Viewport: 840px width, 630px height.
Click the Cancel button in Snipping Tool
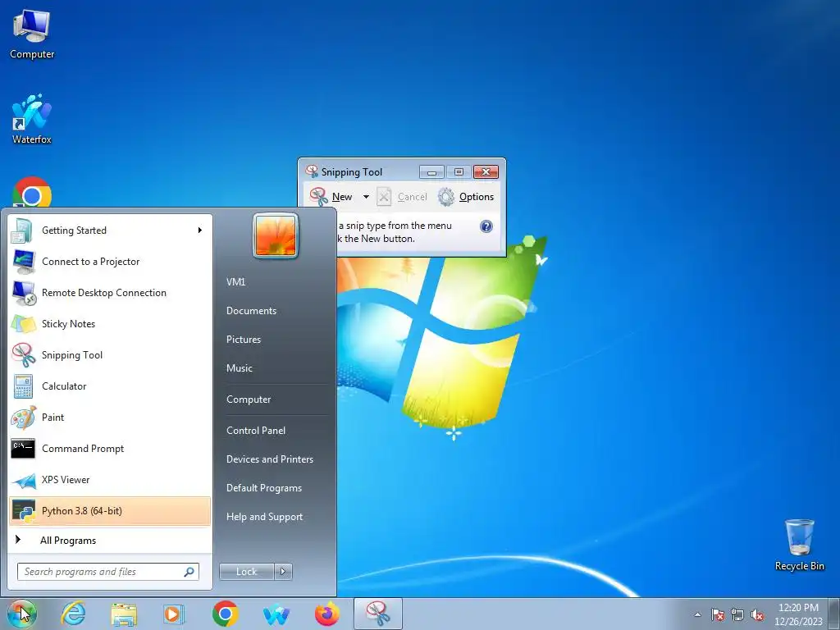point(402,197)
